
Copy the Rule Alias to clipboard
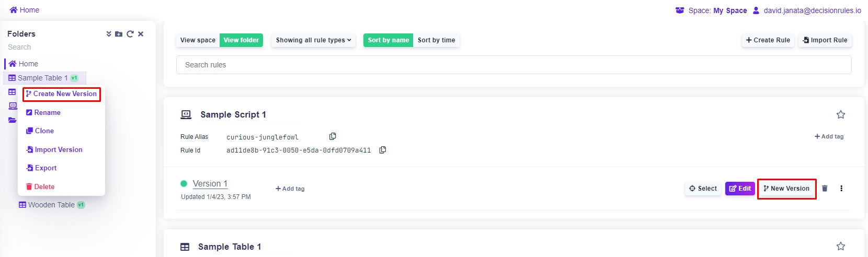tap(333, 136)
